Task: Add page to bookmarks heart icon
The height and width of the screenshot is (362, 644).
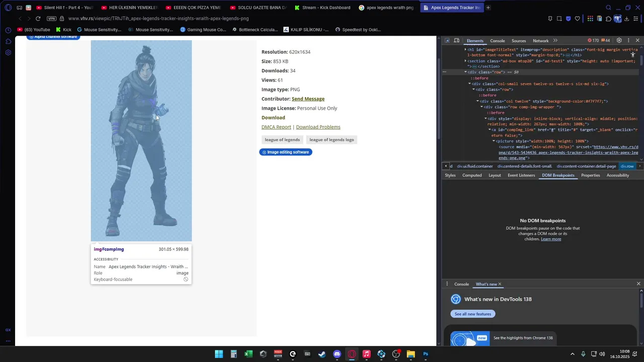Action: [x=577, y=19]
